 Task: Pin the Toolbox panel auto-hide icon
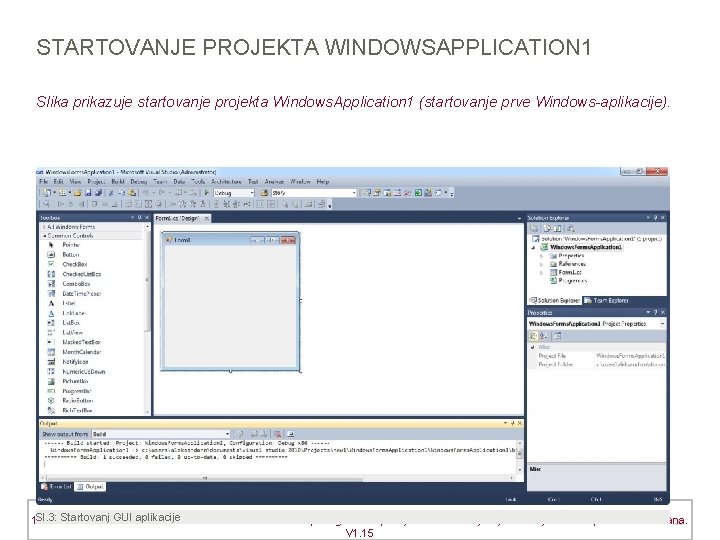140,218
